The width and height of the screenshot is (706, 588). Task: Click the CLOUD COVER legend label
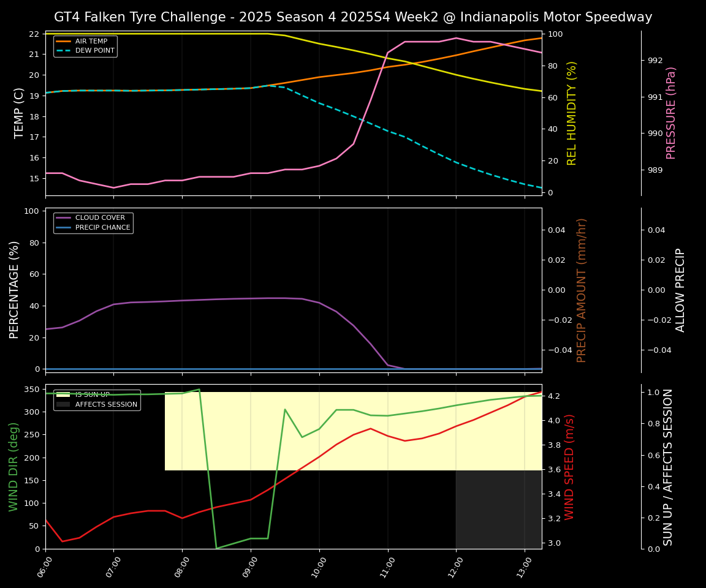[x=100, y=217]
